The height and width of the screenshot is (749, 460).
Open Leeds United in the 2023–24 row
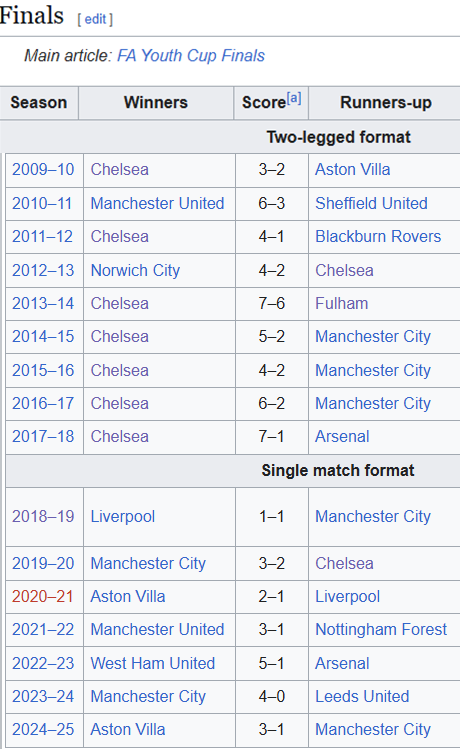pos(362,696)
